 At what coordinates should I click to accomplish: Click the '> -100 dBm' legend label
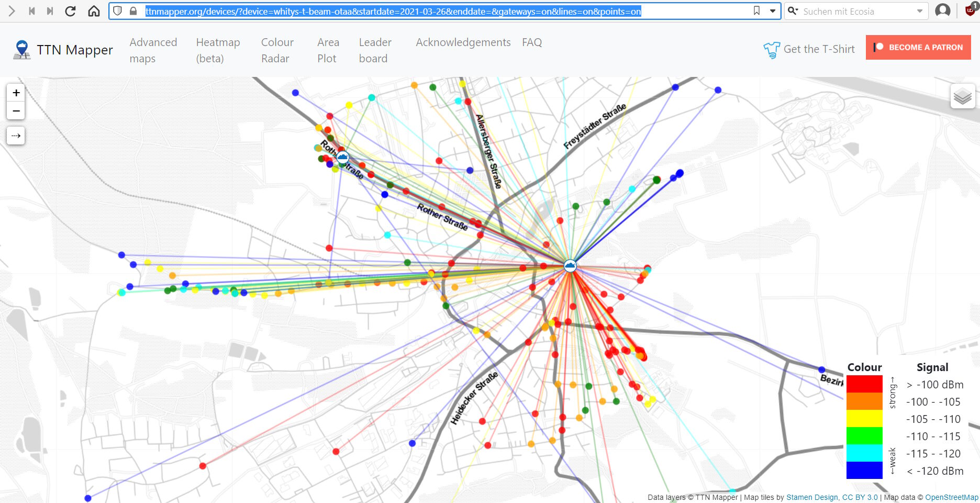tap(934, 385)
